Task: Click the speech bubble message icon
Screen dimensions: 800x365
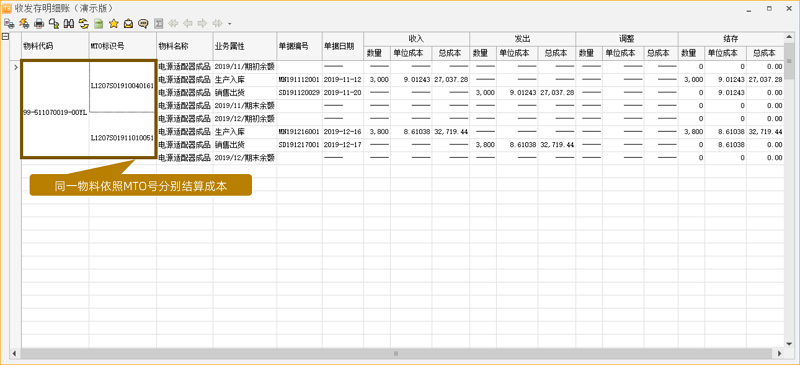Action: click(x=143, y=23)
